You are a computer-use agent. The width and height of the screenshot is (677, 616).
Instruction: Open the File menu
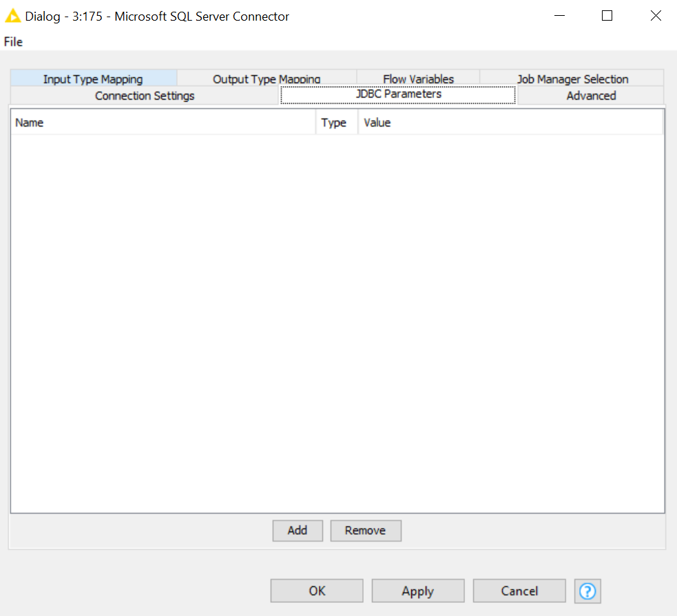coord(13,42)
